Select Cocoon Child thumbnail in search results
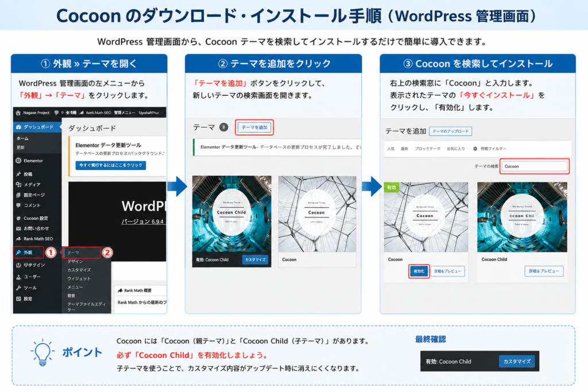This screenshot has width=588, height=392. point(522,217)
